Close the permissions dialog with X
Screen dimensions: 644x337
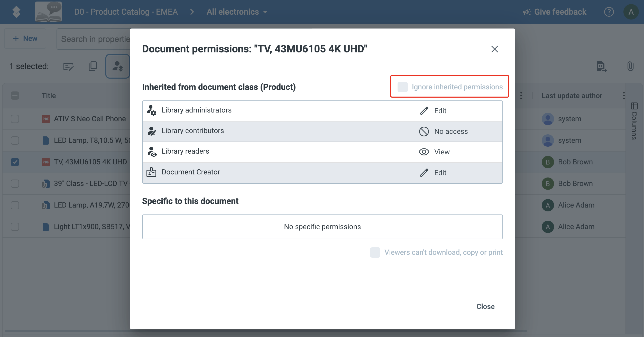pyautogui.click(x=494, y=49)
